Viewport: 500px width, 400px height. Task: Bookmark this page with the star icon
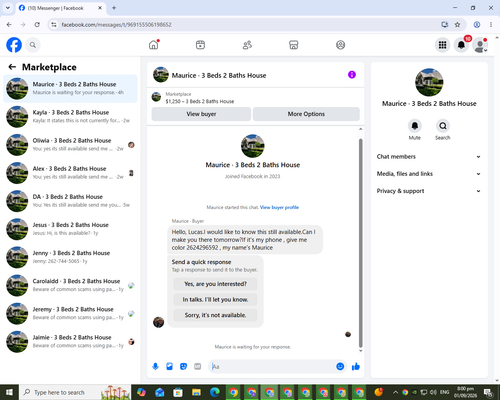457,25
